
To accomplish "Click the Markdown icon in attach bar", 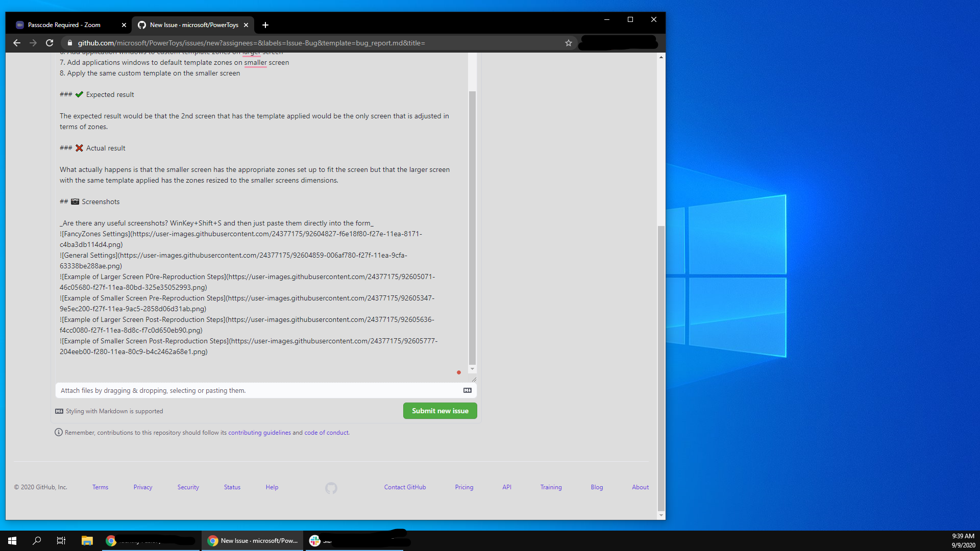I will [468, 390].
